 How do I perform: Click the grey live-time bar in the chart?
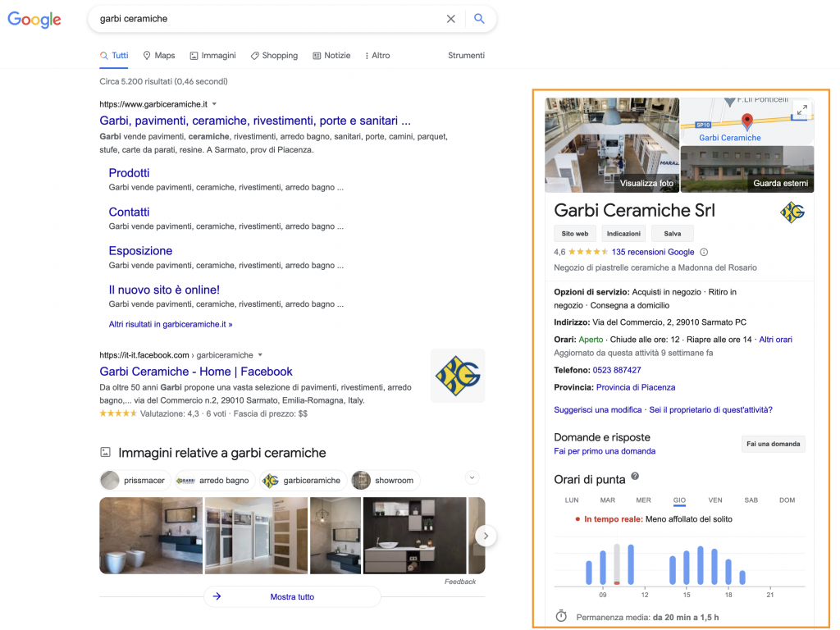(617, 564)
